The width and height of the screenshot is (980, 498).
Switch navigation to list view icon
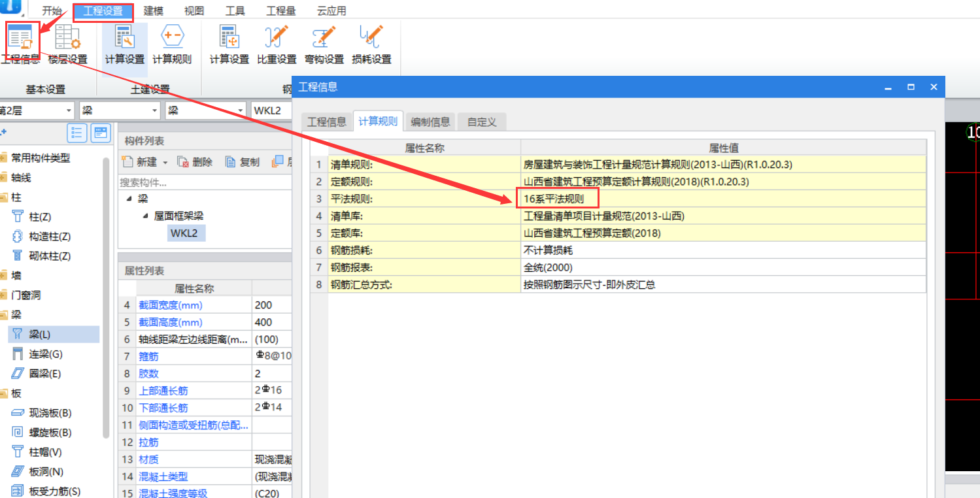[x=77, y=133]
